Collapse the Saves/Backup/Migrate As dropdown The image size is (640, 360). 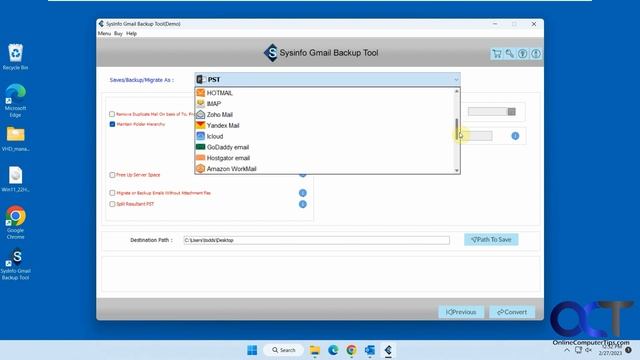456,80
